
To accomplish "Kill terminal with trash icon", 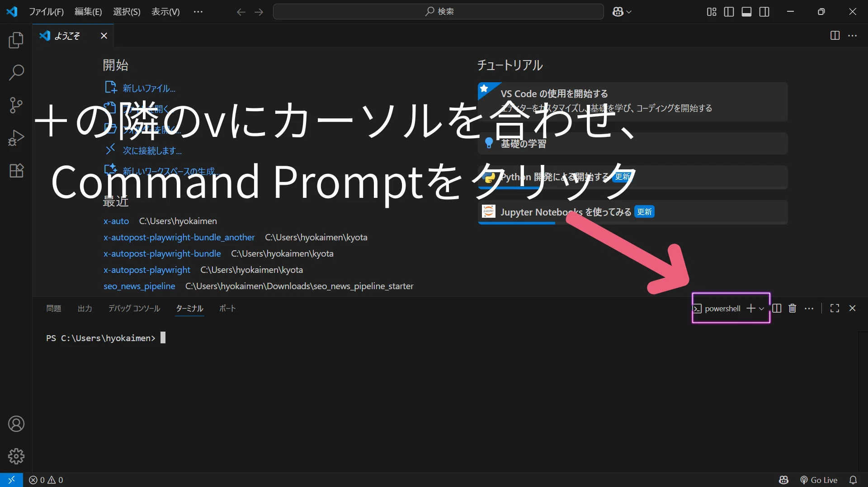I will point(793,308).
